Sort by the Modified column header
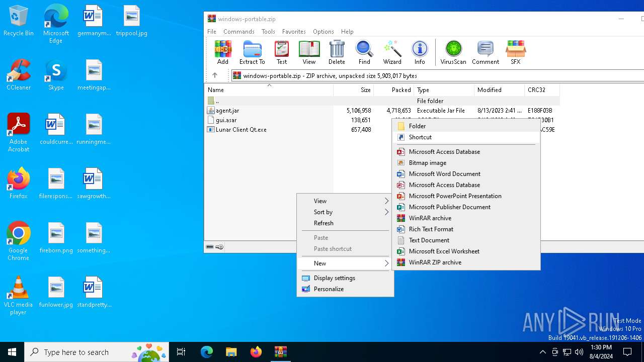Image resolution: width=644 pixels, height=362 pixels. (x=499, y=90)
